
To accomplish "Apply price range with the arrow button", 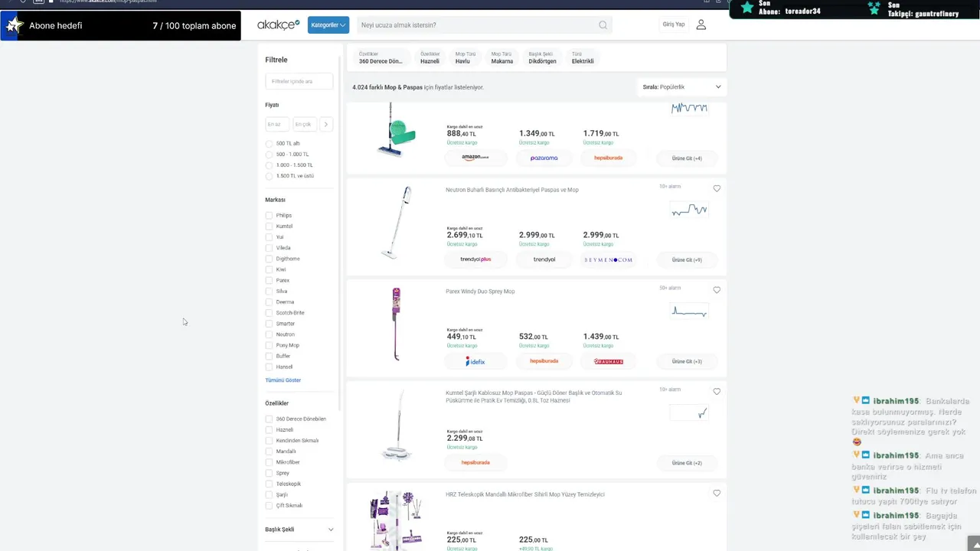I will point(325,124).
